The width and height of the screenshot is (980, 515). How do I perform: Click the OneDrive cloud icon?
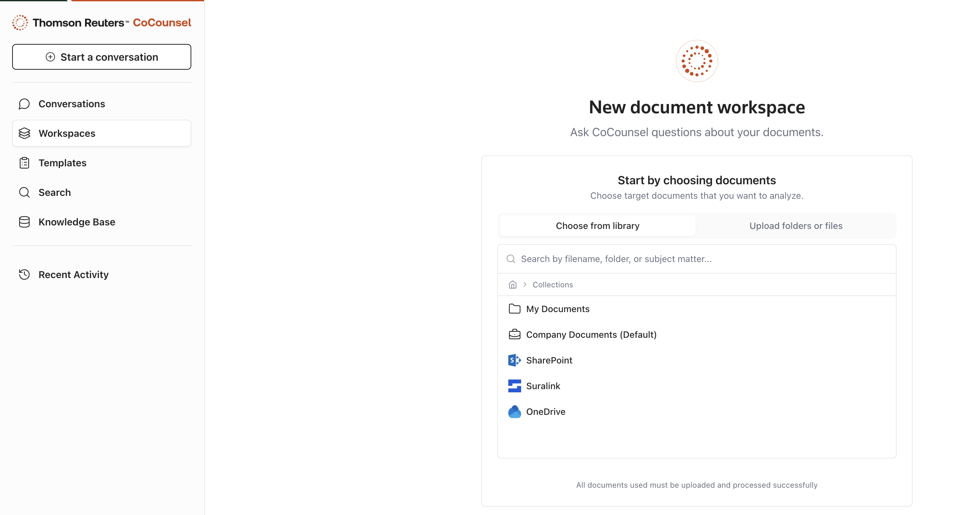[514, 412]
